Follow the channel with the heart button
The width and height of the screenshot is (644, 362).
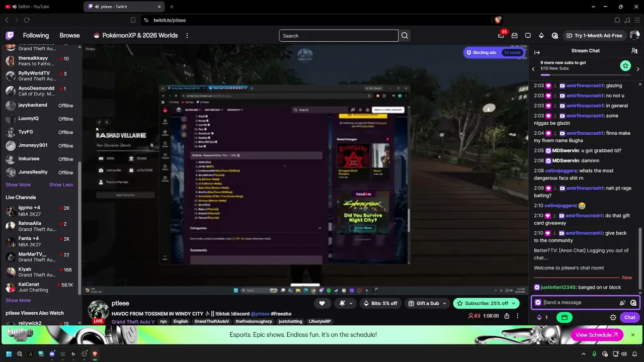[322, 303]
